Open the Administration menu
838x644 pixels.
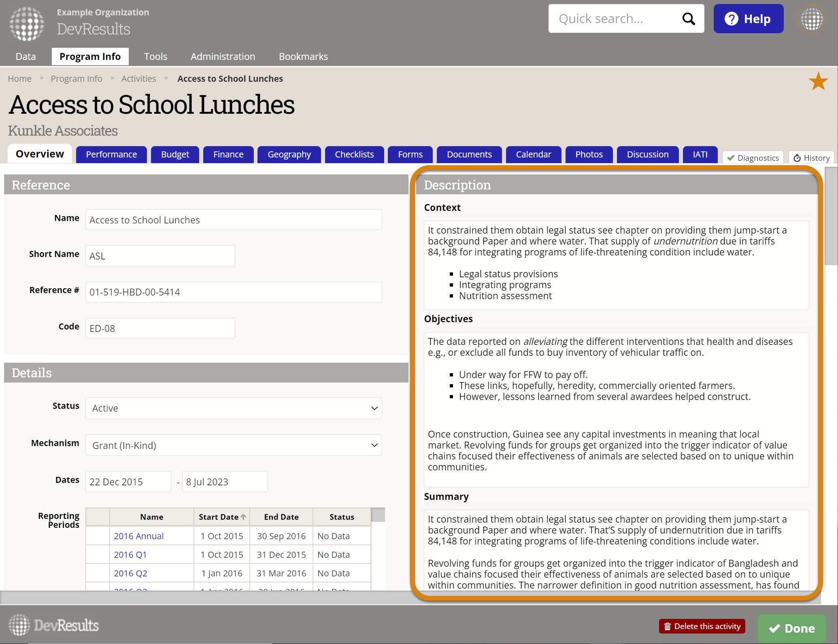click(x=223, y=57)
